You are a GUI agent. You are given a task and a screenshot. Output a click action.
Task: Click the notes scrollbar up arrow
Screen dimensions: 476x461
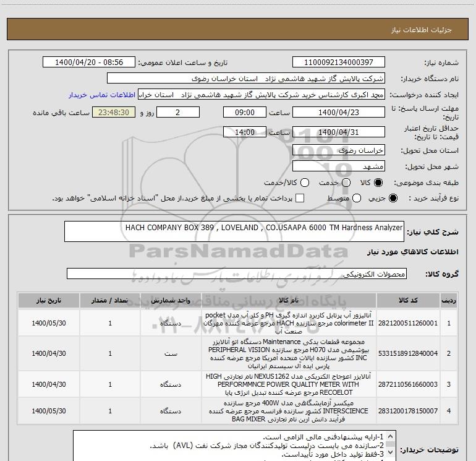click(391, 436)
